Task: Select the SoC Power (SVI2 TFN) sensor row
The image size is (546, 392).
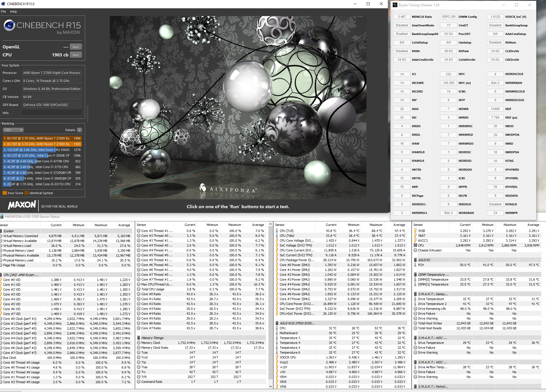Action: coord(341,309)
